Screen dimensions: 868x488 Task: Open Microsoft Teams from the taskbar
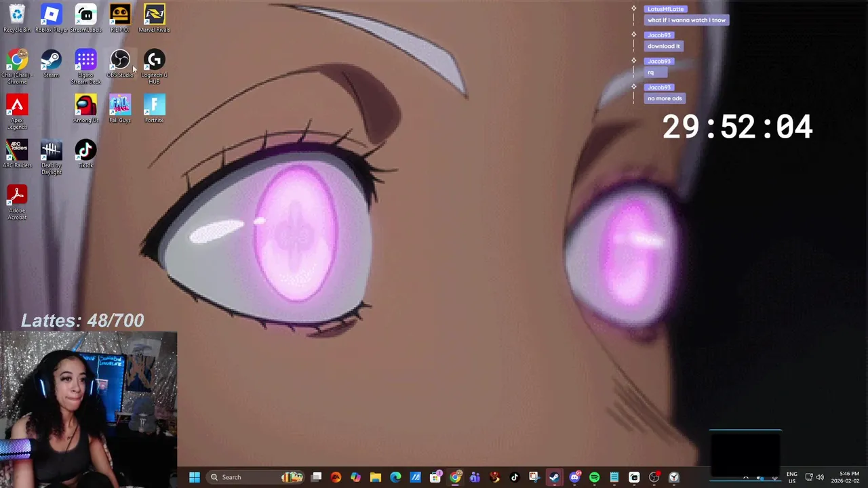click(x=475, y=477)
